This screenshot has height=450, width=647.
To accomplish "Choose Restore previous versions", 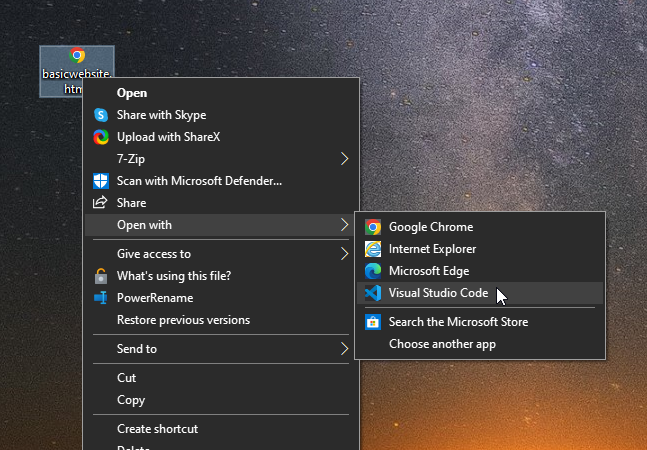I will coord(221,320).
